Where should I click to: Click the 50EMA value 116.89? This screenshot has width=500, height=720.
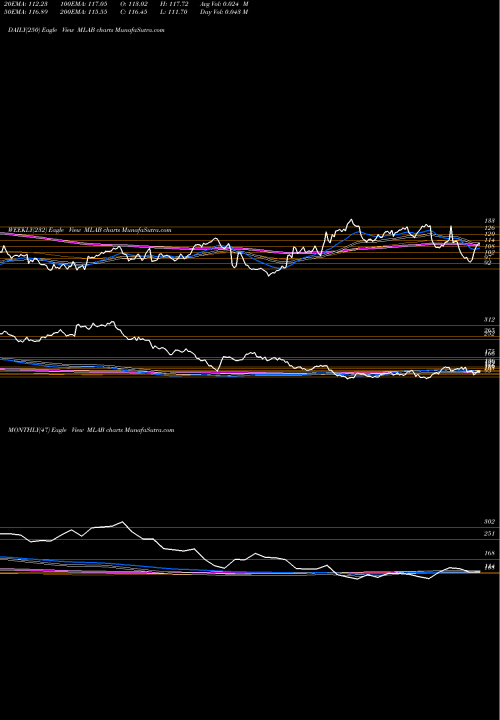[28, 12]
